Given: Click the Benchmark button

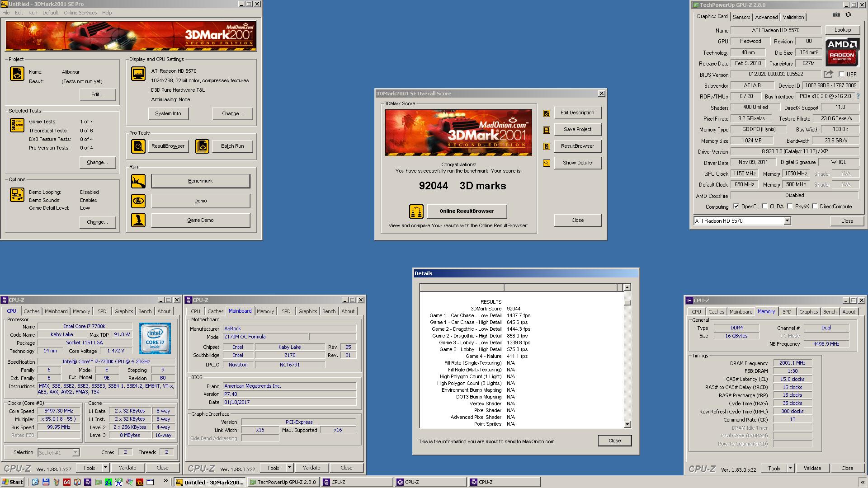Looking at the screenshot, I should pos(200,181).
